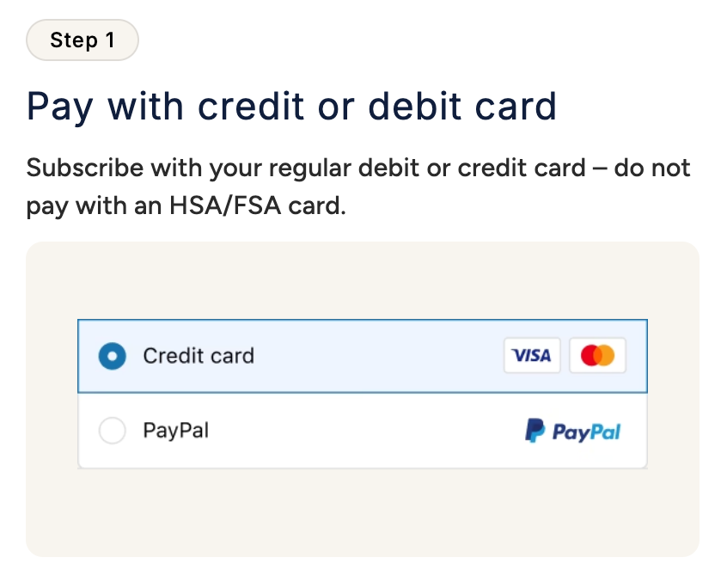Click the word "regular" in the description
This screenshot has height=588, width=727.
coord(309,168)
